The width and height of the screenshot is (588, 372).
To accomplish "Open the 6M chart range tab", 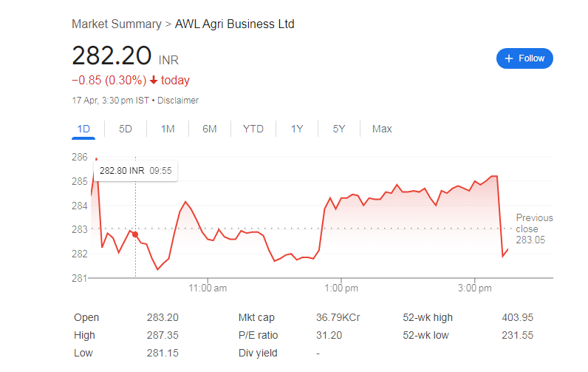I will pos(210,129).
